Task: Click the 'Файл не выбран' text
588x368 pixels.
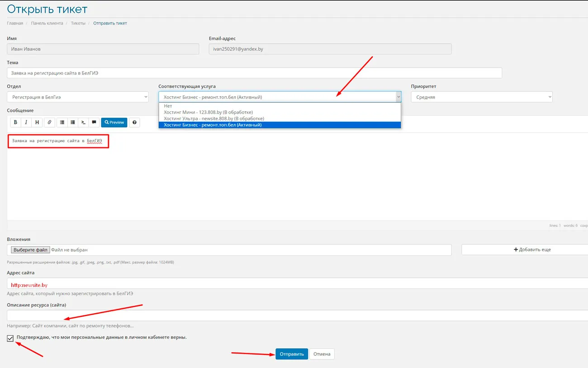Action: point(69,250)
